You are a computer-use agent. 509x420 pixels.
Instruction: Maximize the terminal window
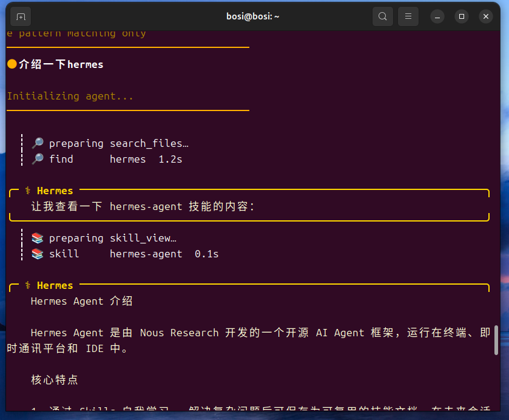click(x=461, y=16)
